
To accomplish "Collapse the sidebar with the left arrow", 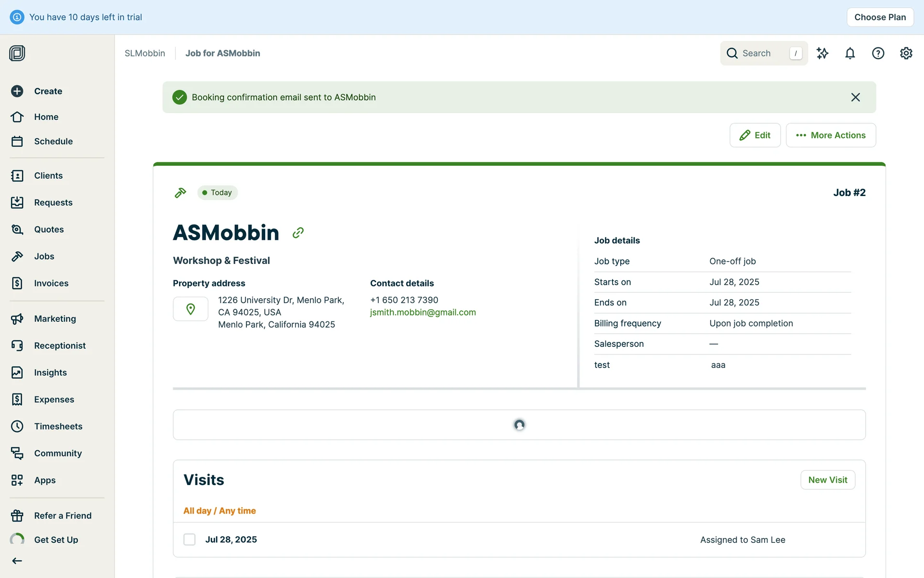I will coord(17,561).
